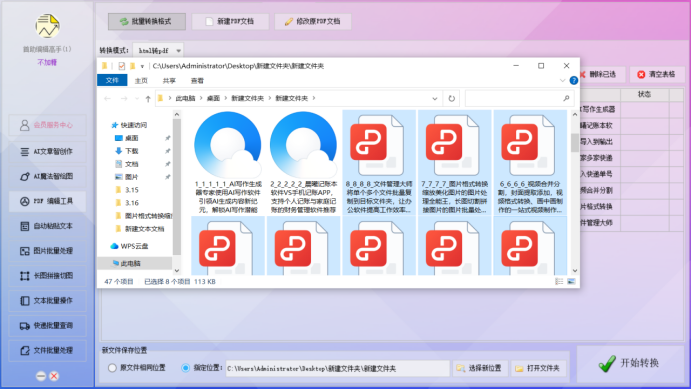Select the 8_8_8_8_文件管理大师 file
This screenshot has height=389, width=692.
(x=379, y=162)
